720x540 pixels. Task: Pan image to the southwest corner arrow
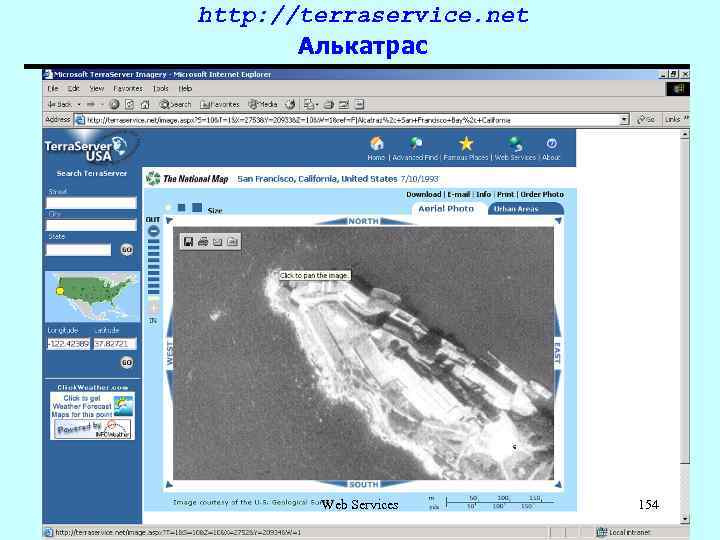(169, 484)
